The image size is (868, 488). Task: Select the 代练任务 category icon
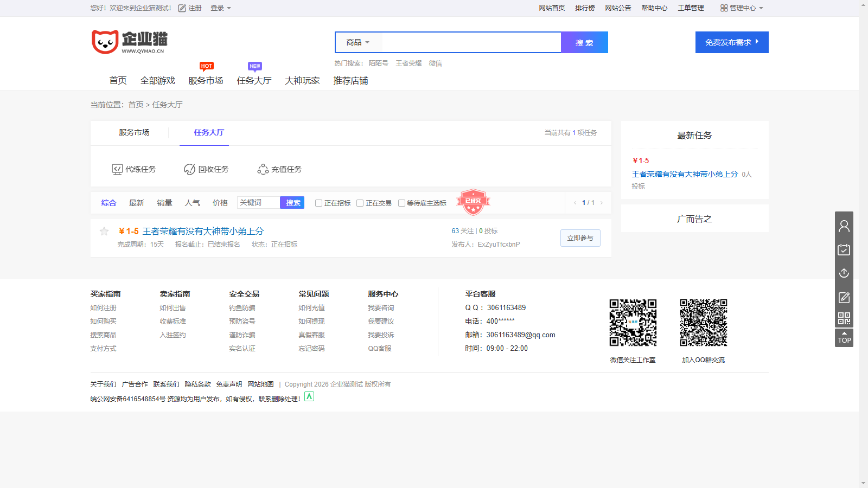click(117, 169)
